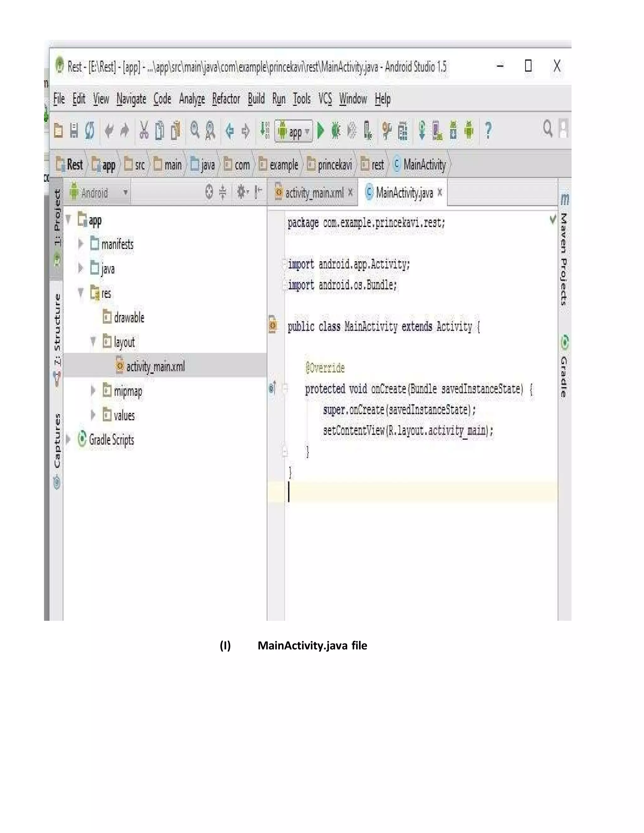Expand the java folder
The height and width of the screenshot is (833, 644).
(x=80, y=268)
